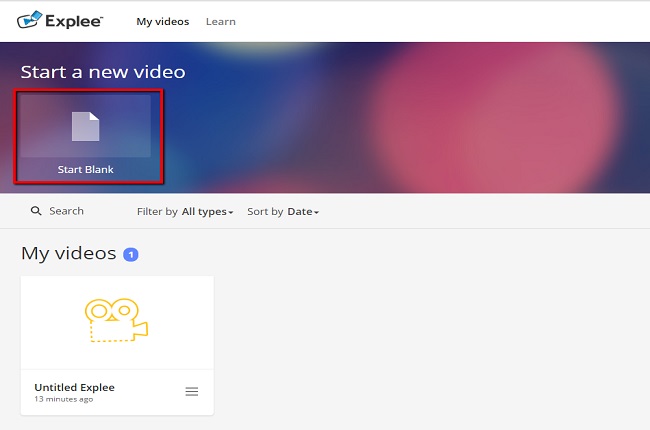The image size is (650, 430).
Task: Click the caret arrow beside All types
Action: 230,213
